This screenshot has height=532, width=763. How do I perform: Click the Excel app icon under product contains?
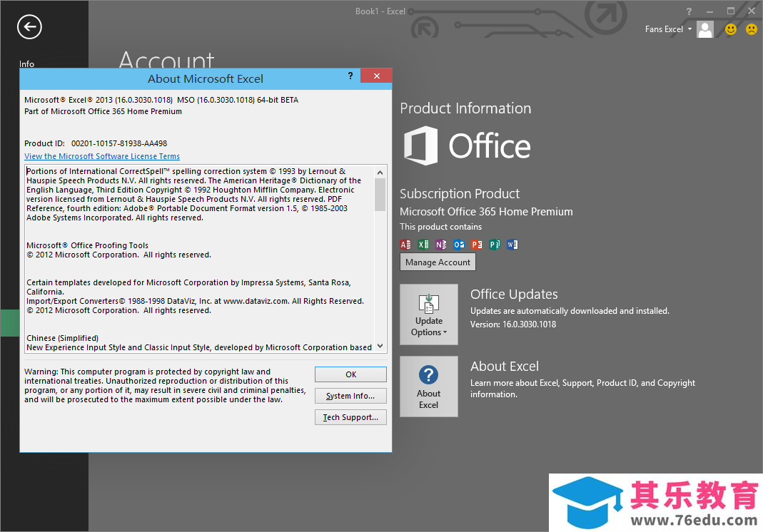(423, 245)
